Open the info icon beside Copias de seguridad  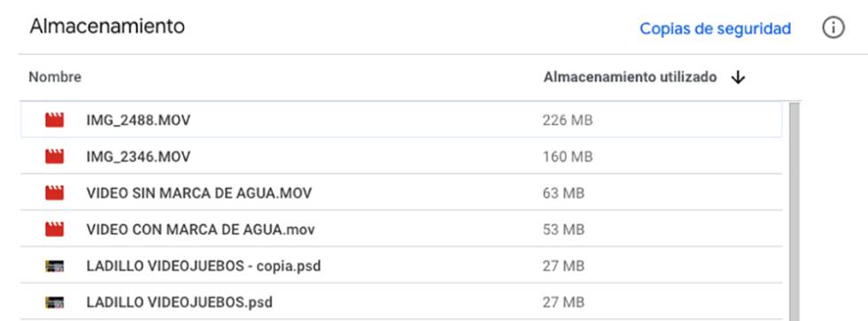pos(833,27)
